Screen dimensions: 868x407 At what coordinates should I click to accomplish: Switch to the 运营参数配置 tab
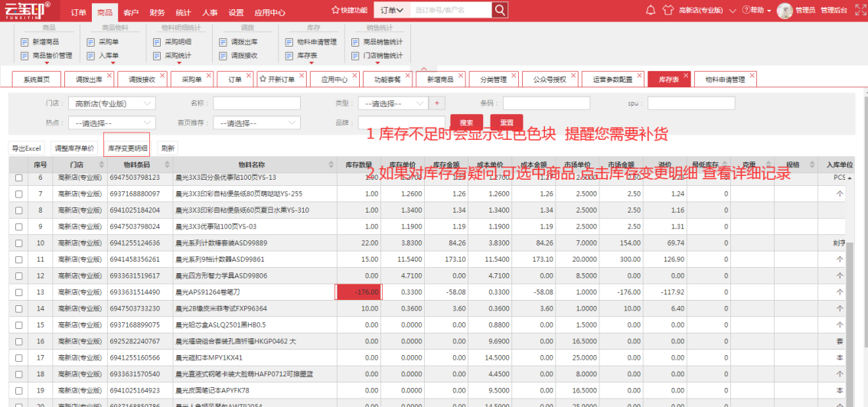pyautogui.click(x=613, y=80)
